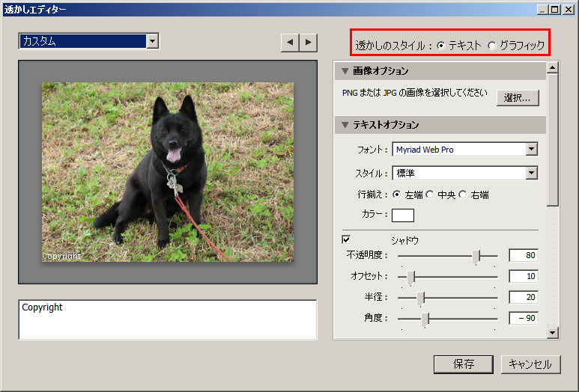Uncheck the シャドウ checkbox
The width and height of the screenshot is (579, 392).
[346, 239]
